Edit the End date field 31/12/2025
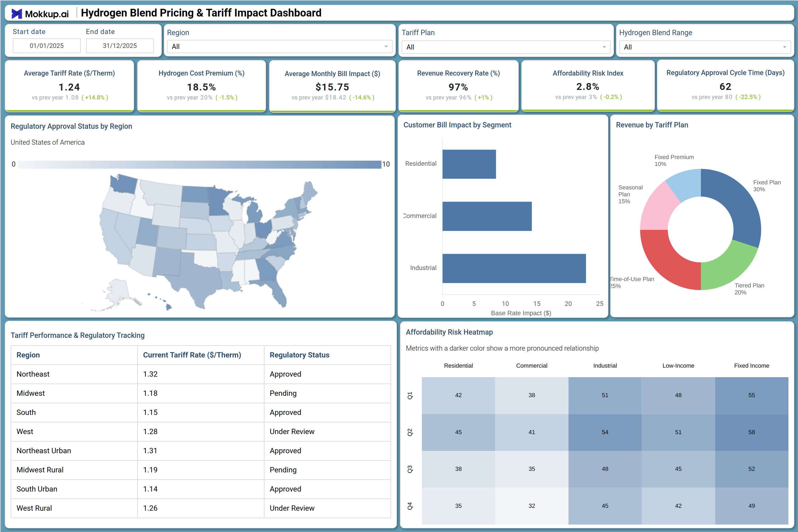This screenshot has width=798, height=532. pos(120,45)
